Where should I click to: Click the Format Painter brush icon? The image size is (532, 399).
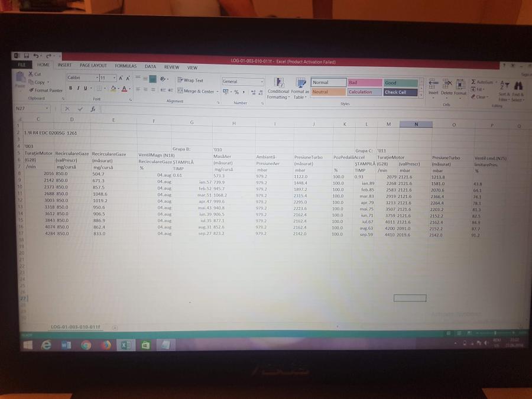coord(31,90)
